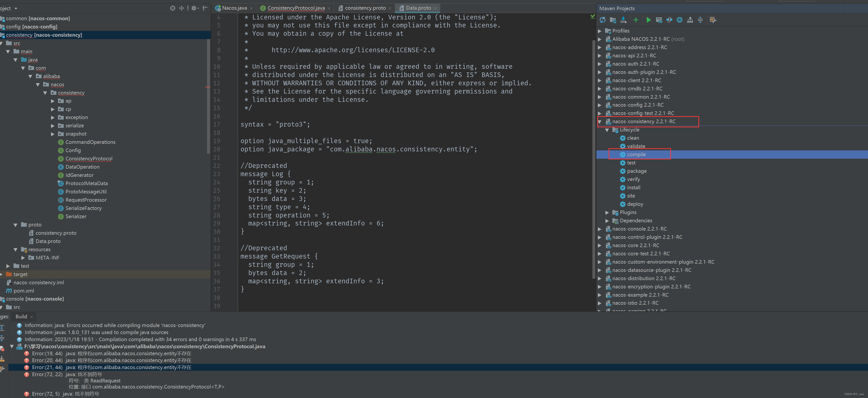The image size is (868, 398).
Task: Collapse the proto folder
Action: [16, 225]
